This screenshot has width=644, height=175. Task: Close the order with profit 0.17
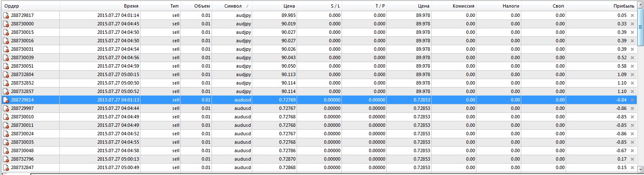632,159
